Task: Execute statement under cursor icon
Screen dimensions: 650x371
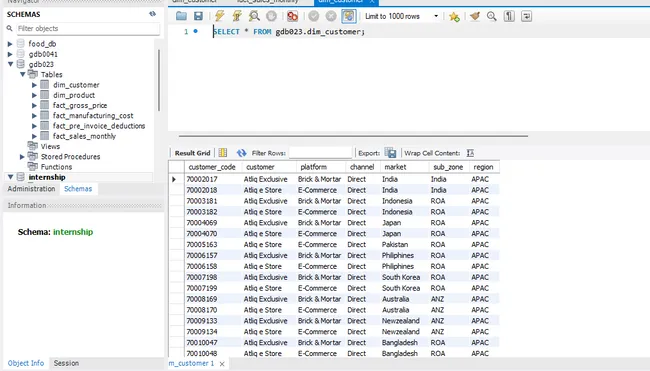Action: (237, 16)
